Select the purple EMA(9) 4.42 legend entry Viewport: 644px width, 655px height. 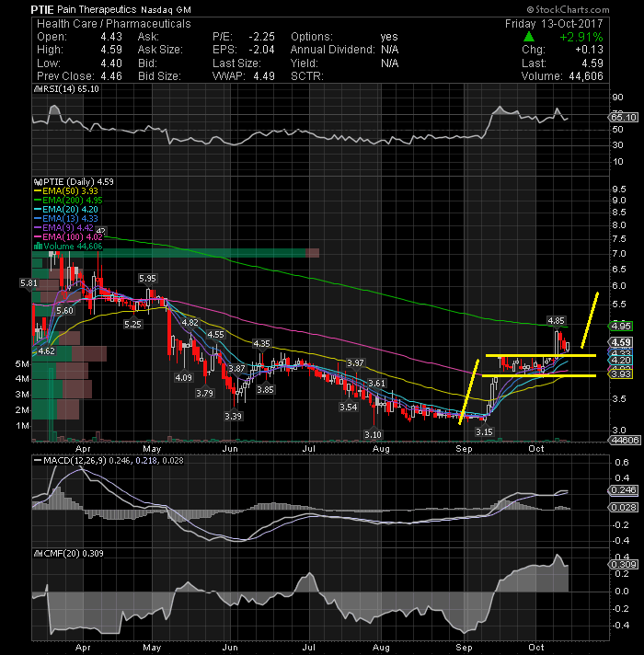(63, 228)
